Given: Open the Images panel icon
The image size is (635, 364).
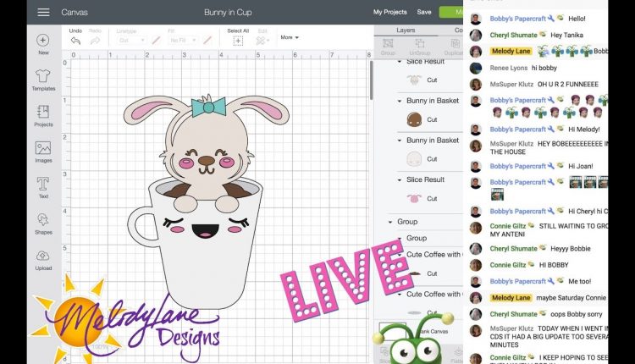Looking at the screenshot, I should tap(43, 148).
